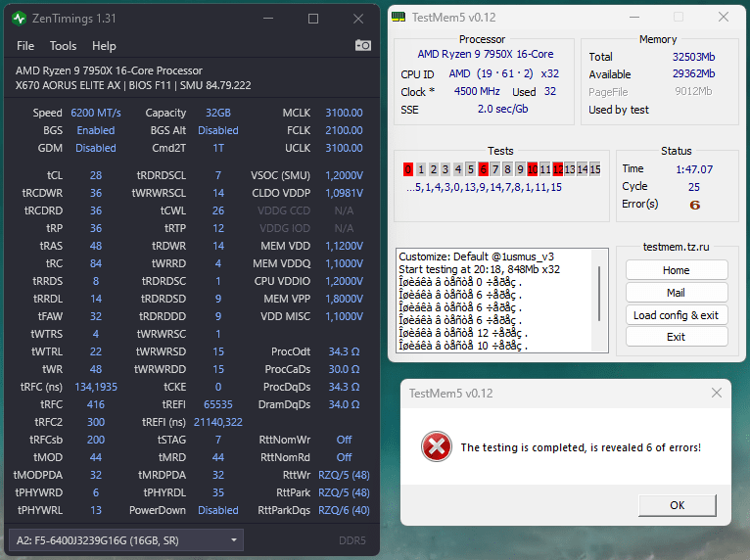Click the Total memory value 32503Mb
750x560 pixels.
tap(693, 57)
